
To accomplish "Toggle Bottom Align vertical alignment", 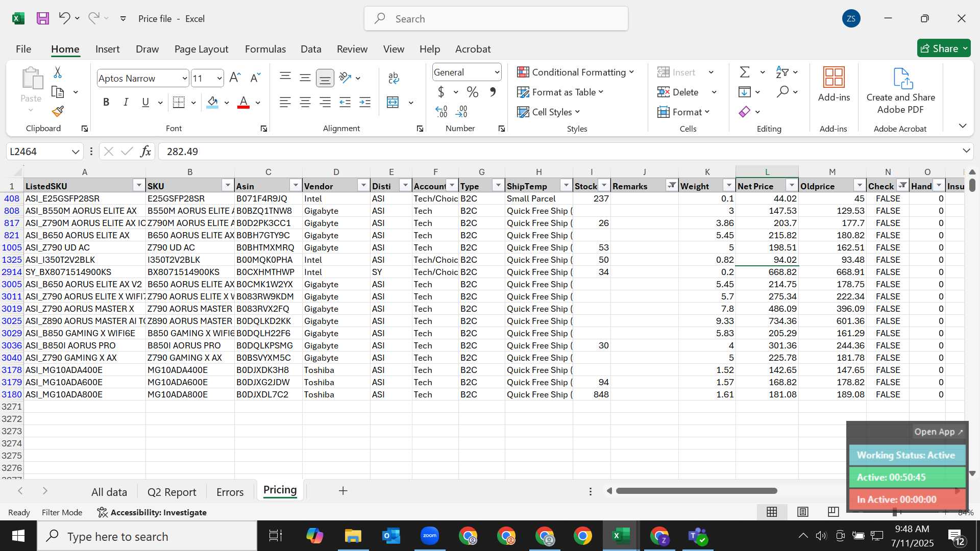I will 325,78.
